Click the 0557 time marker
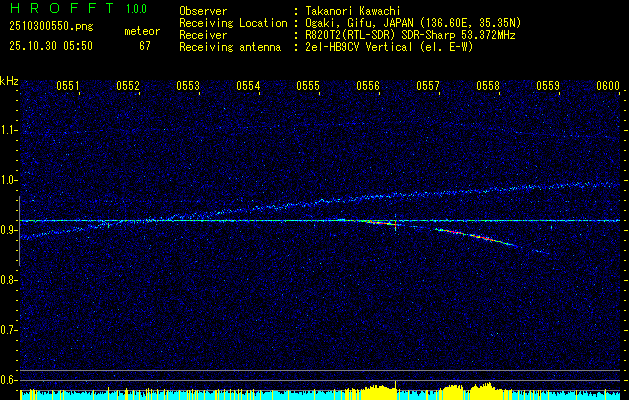629x400 pixels. [x=428, y=86]
